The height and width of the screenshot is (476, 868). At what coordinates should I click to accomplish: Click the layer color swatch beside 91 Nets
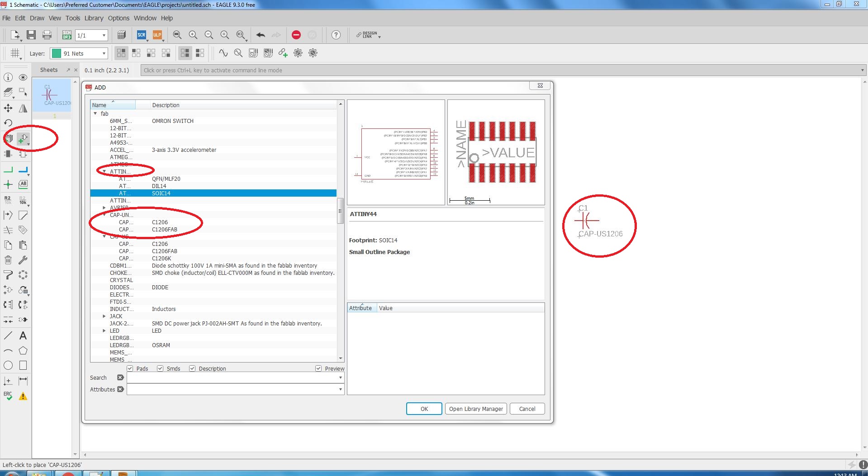(x=57, y=53)
